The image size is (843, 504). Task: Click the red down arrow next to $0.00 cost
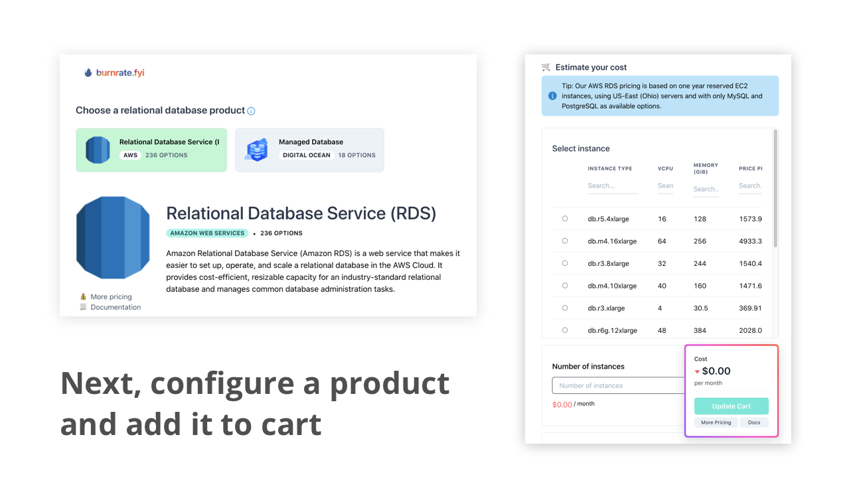697,372
